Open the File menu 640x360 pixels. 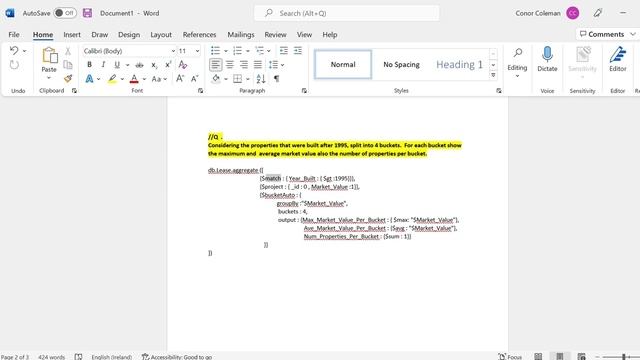[14, 35]
